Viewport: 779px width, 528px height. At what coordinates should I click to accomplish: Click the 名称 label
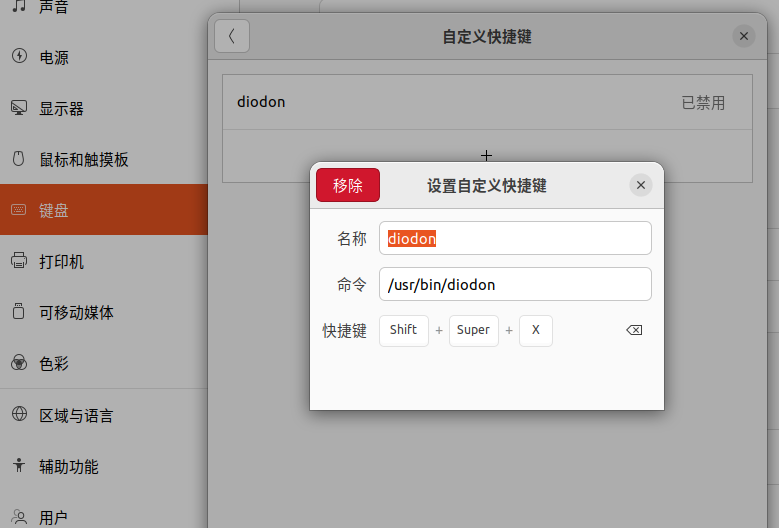coord(352,239)
